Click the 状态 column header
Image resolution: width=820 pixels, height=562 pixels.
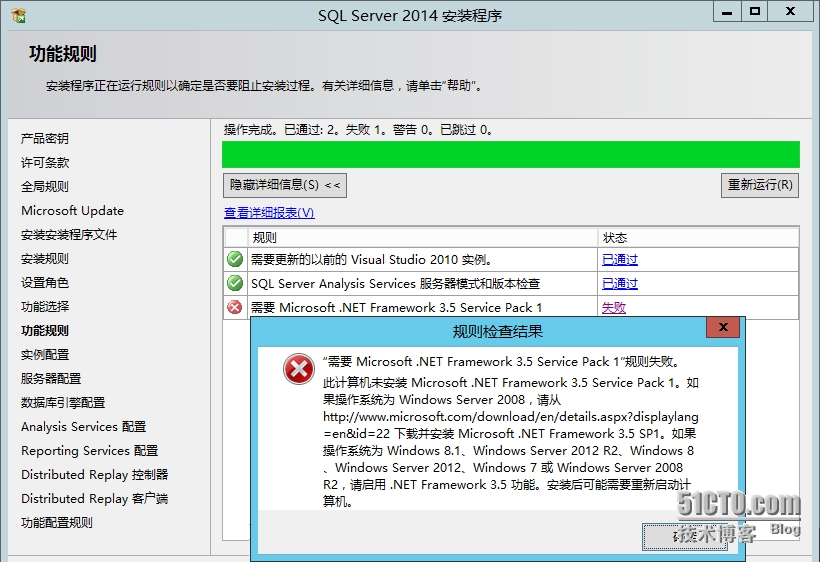[x=698, y=237]
